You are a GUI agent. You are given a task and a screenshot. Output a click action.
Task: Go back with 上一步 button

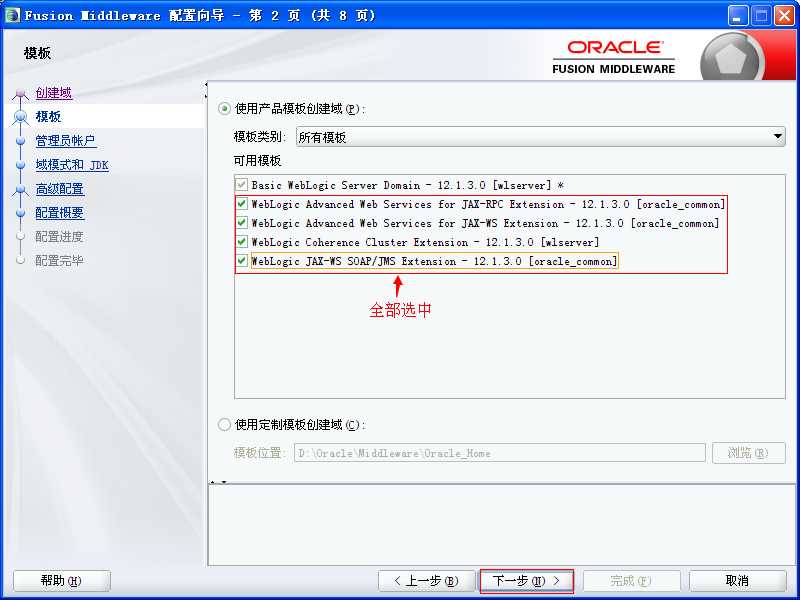click(427, 581)
